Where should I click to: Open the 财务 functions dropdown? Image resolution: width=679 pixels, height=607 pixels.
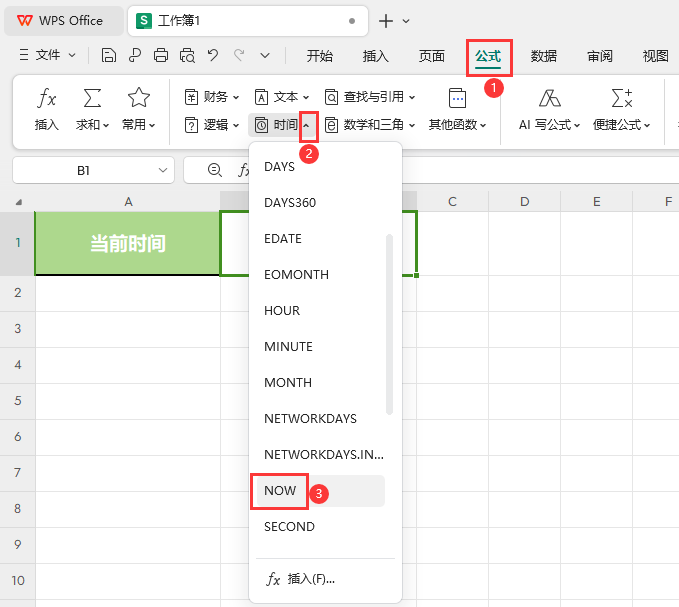[x=212, y=97]
